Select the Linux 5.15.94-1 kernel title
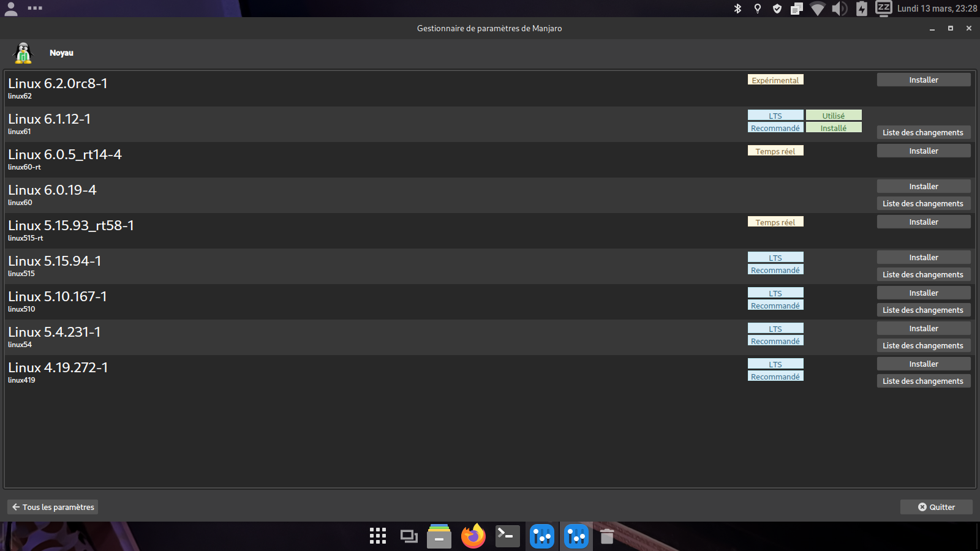This screenshot has width=980, height=551. coord(55,261)
